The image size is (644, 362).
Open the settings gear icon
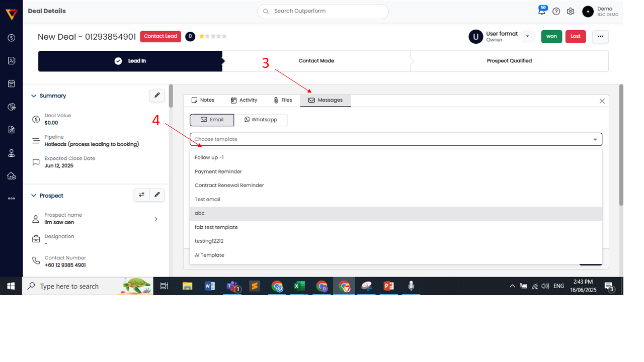570,12
